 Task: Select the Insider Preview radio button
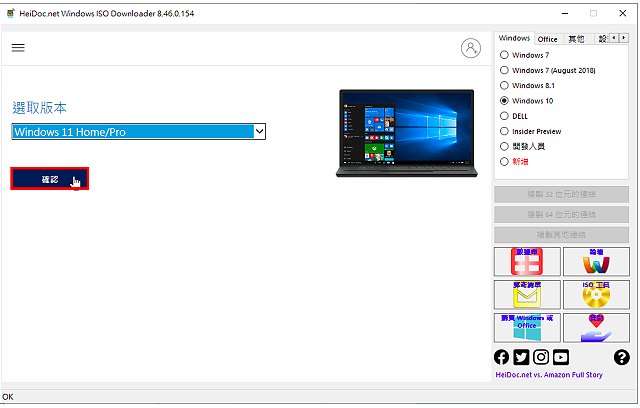click(x=504, y=131)
